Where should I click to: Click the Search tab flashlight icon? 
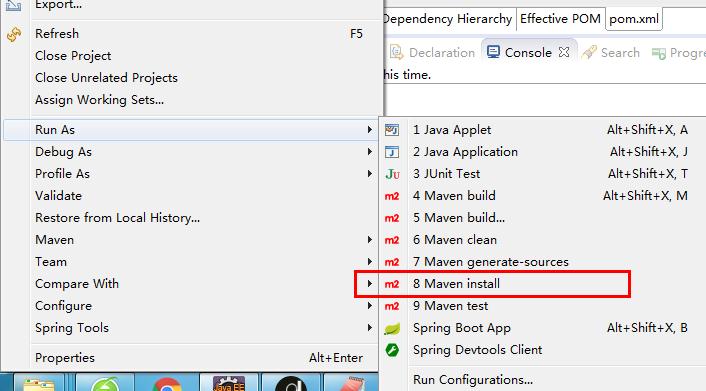(589, 53)
